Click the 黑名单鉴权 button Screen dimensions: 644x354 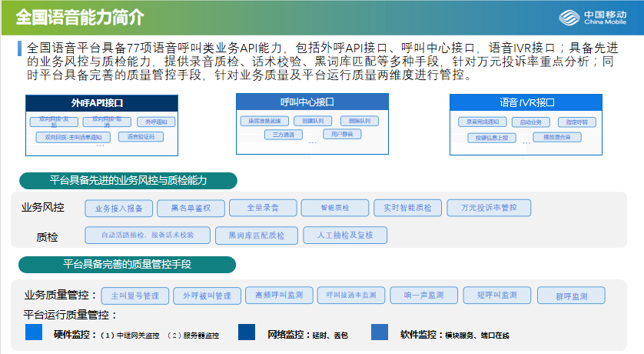tap(190, 209)
